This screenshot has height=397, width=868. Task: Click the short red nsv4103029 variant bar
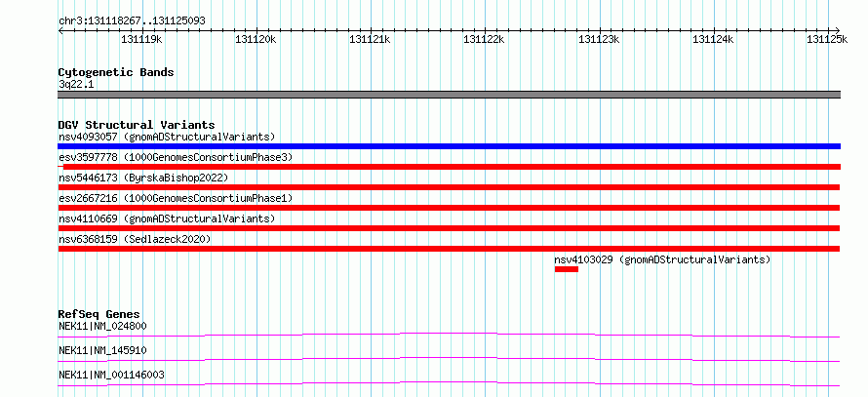pos(567,269)
